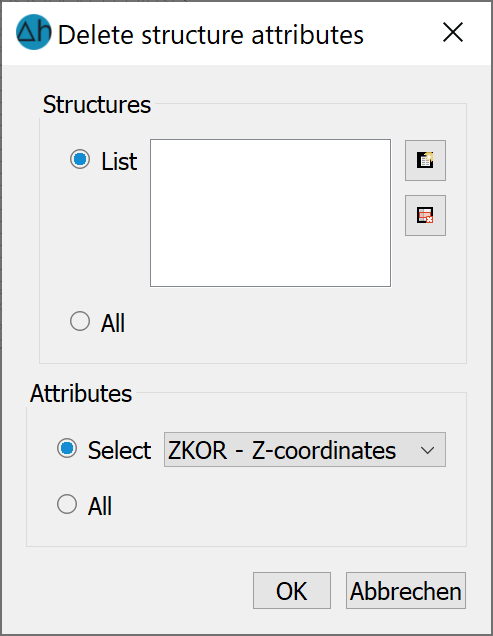Click the Structures group heading
The image size is (493, 636).
97,105
